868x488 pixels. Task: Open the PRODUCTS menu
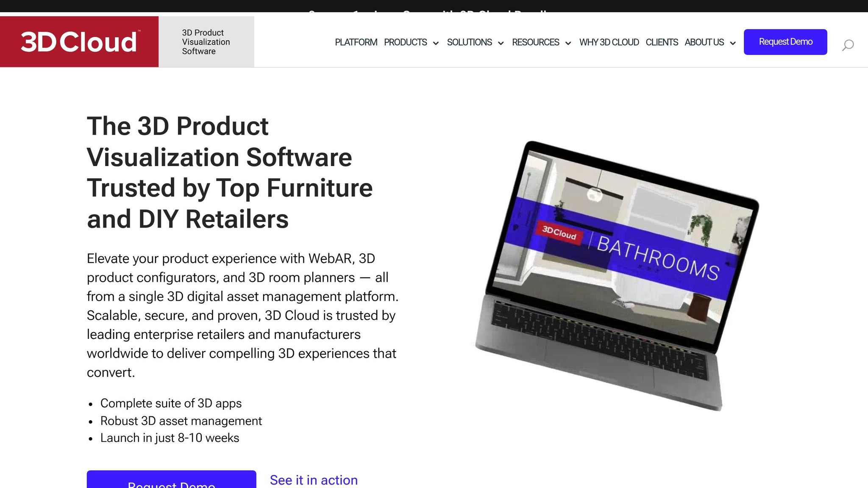(x=405, y=42)
